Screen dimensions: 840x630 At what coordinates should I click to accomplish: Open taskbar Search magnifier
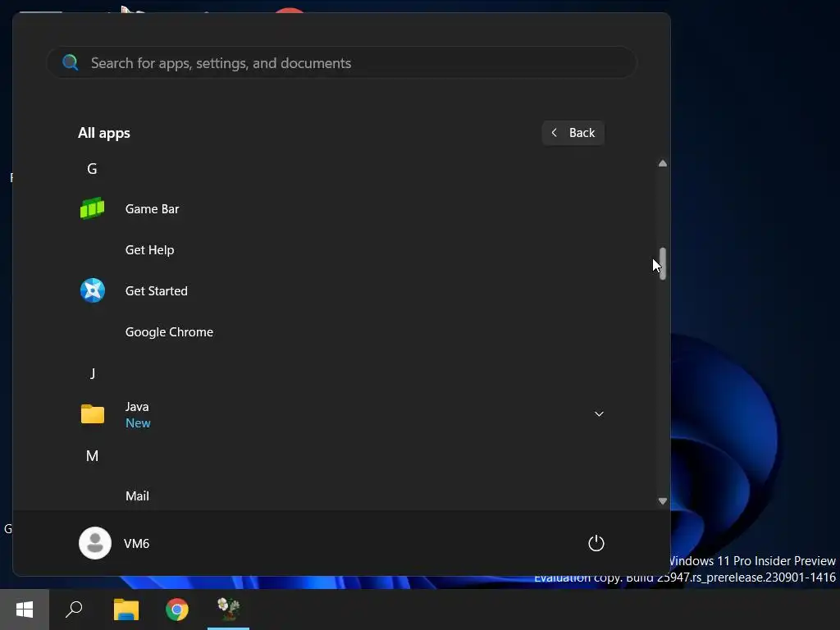[x=74, y=609]
